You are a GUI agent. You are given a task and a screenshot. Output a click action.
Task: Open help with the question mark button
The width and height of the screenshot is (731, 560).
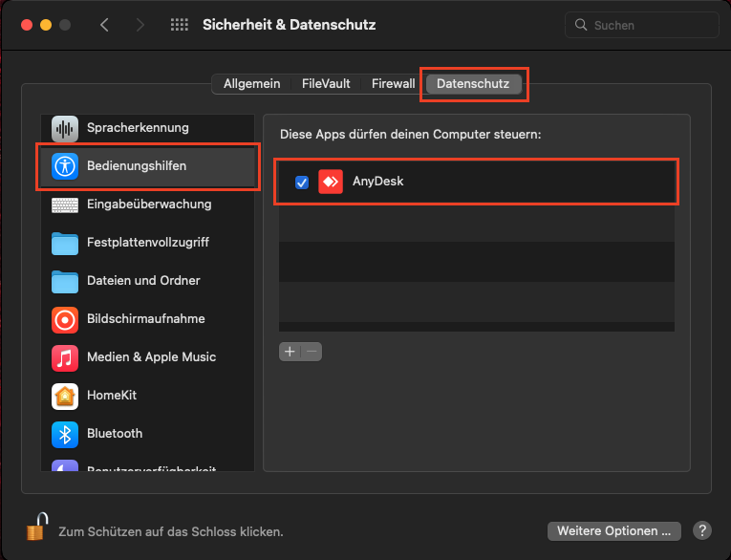click(x=701, y=530)
